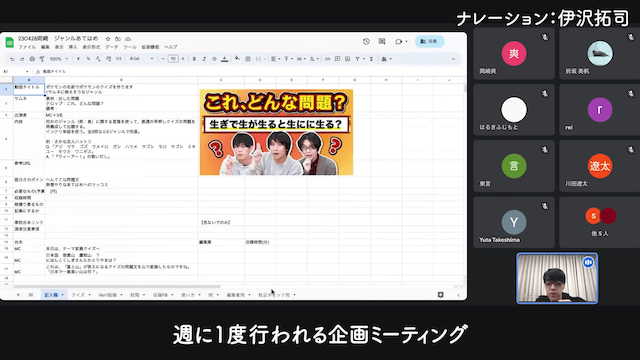Switch to the 使い方 sheet tab
This screenshot has height=360, width=640.
tap(190, 295)
